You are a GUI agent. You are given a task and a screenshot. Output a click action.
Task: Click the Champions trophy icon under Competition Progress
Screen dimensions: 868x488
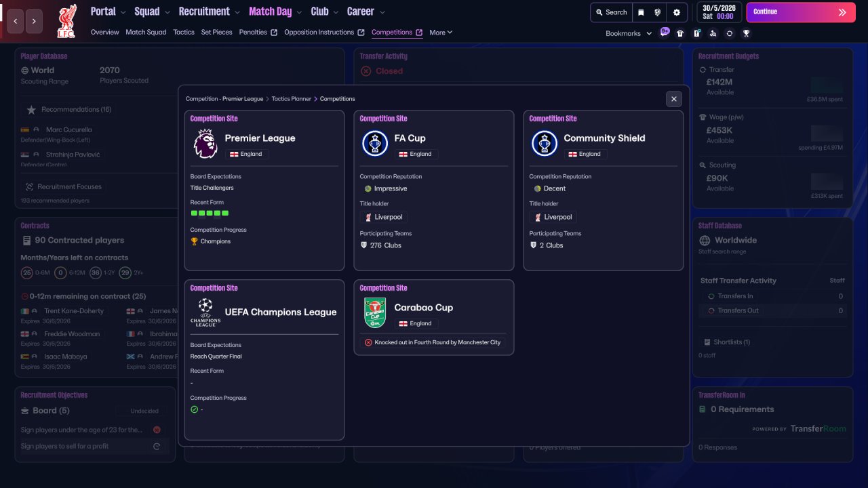point(195,241)
